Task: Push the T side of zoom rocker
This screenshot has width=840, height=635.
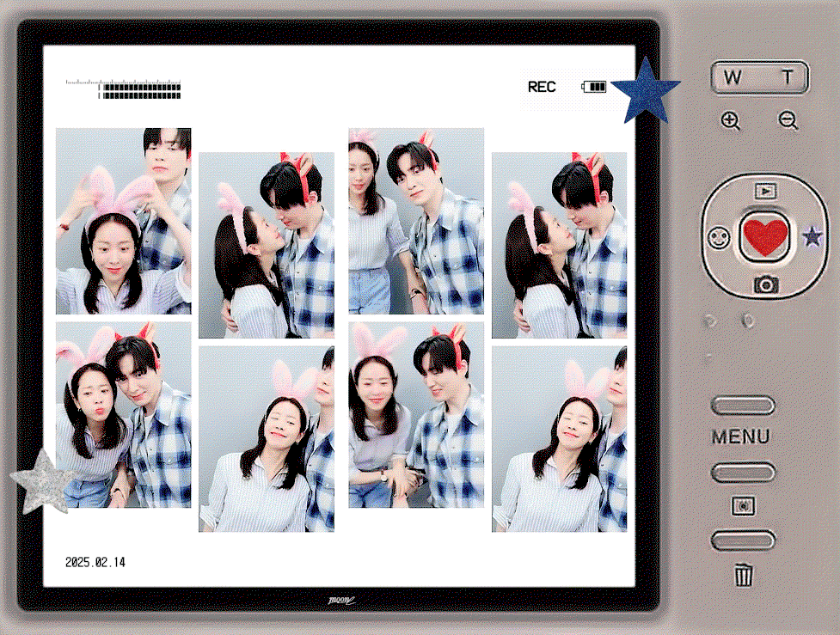Action: [787, 77]
